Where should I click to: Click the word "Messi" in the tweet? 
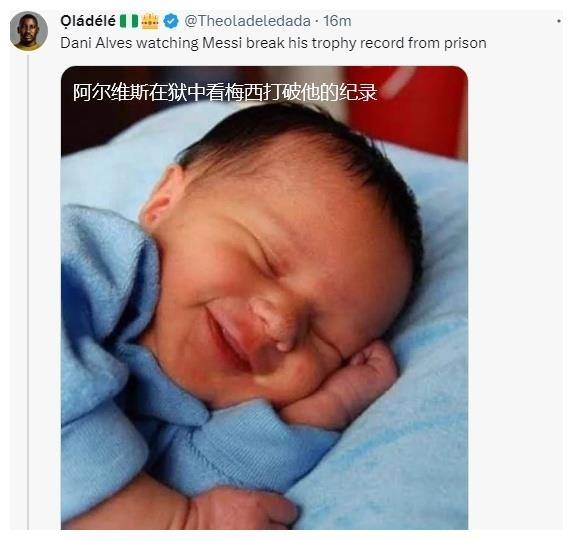point(222,43)
